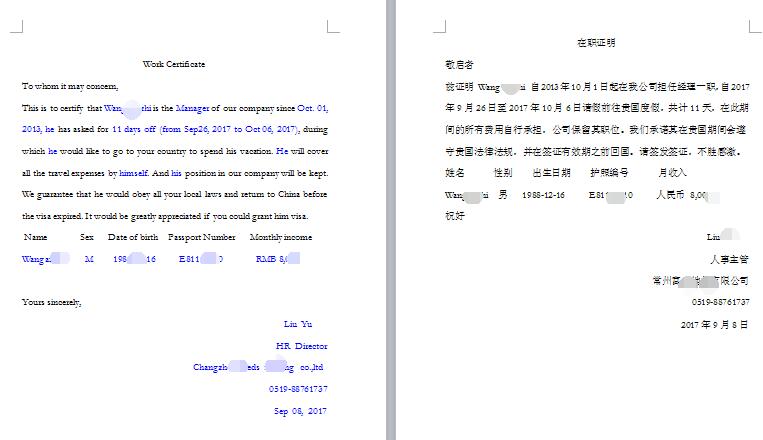Click the date 'Sep 08, 2017'

pos(300,411)
